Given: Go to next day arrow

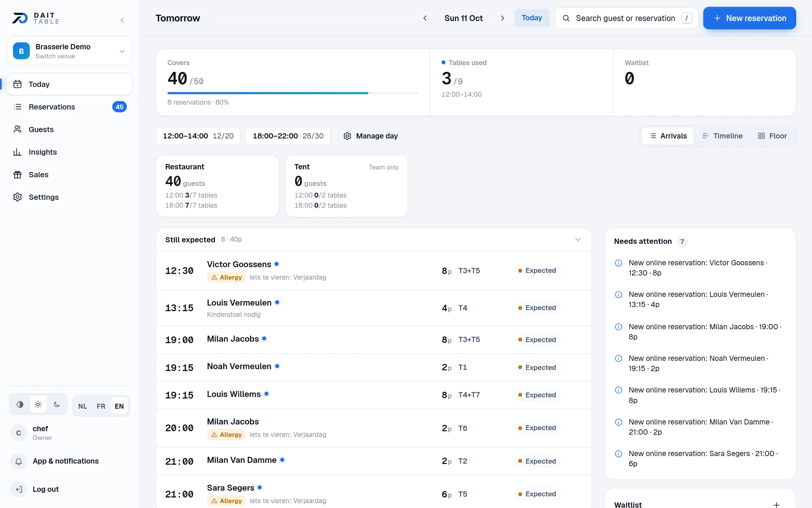Looking at the screenshot, I should (x=502, y=18).
